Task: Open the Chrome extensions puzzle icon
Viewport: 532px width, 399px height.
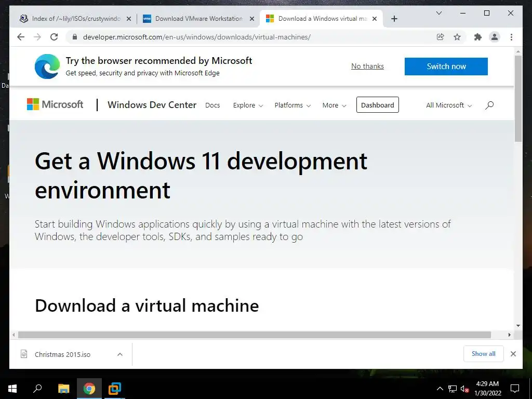Action: tap(478, 37)
